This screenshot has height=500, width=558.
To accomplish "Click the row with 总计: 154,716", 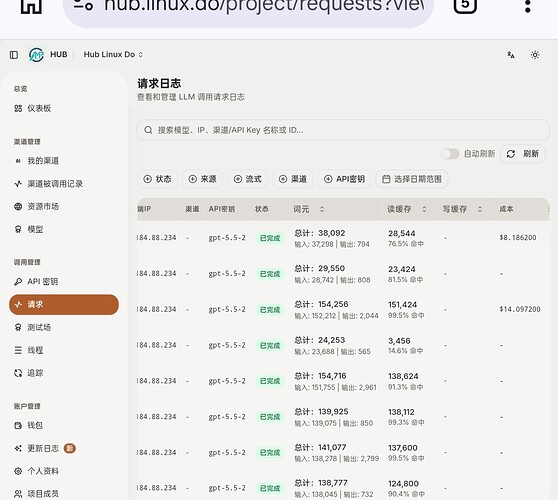I will click(343, 381).
